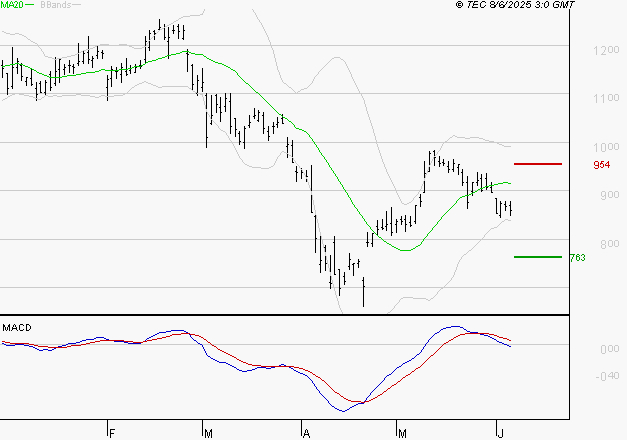
Task: Click the first M month marker (March)
Action: pos(208,434)
